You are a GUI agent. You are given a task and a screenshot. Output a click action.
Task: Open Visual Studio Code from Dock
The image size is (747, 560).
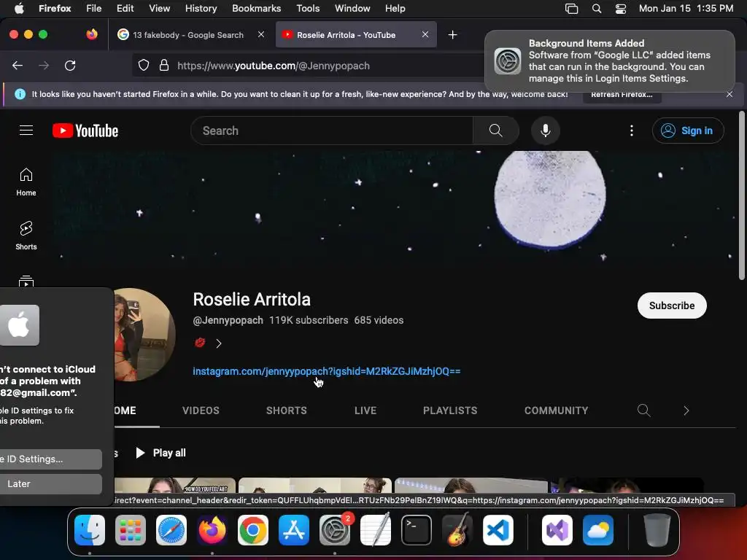click(x=498, y=530)
